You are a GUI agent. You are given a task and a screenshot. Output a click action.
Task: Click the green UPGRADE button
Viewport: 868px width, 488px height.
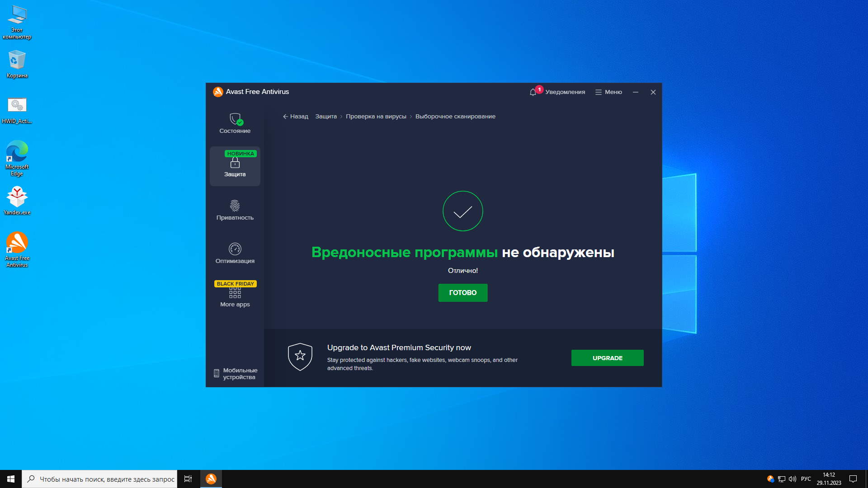click(x=607, y=358)
